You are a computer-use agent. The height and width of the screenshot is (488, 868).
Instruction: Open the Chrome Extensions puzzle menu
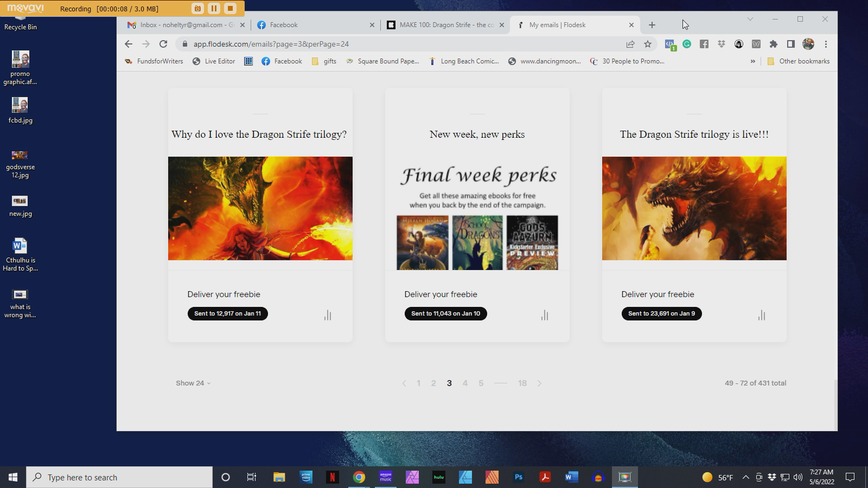pyautogui.click(x=774, y=44)
